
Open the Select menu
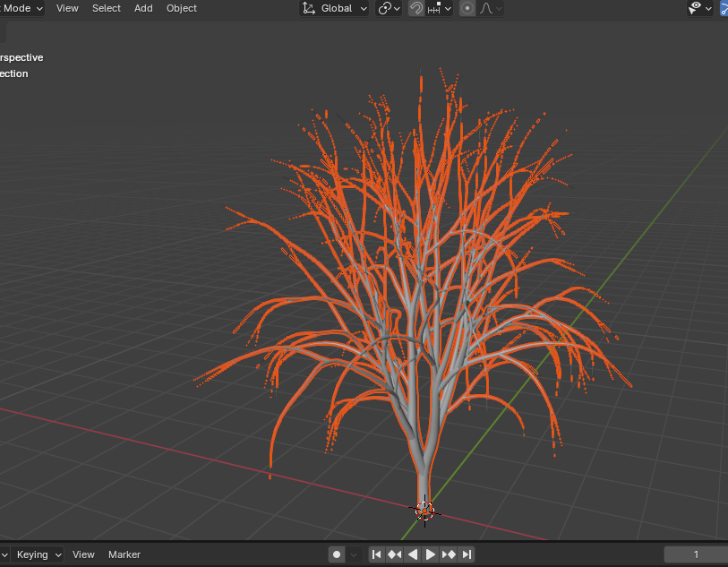(x=106, y=8)
